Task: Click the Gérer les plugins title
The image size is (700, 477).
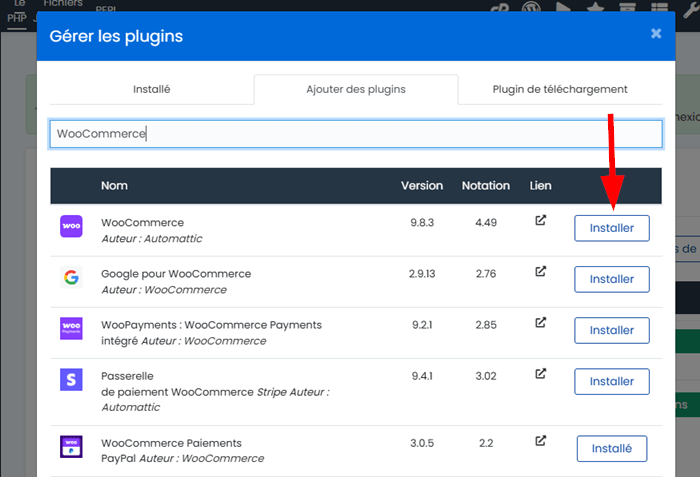Action: 116,36
